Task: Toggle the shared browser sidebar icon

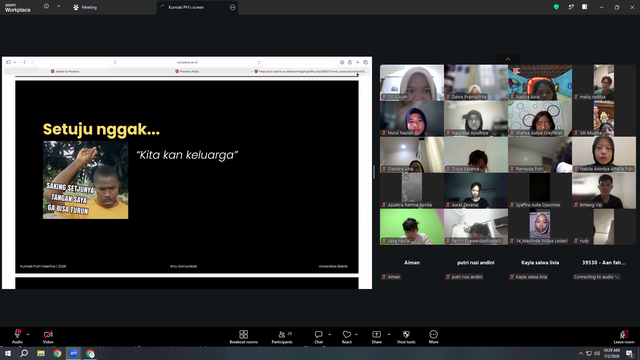Action: [x=8, y=62]
